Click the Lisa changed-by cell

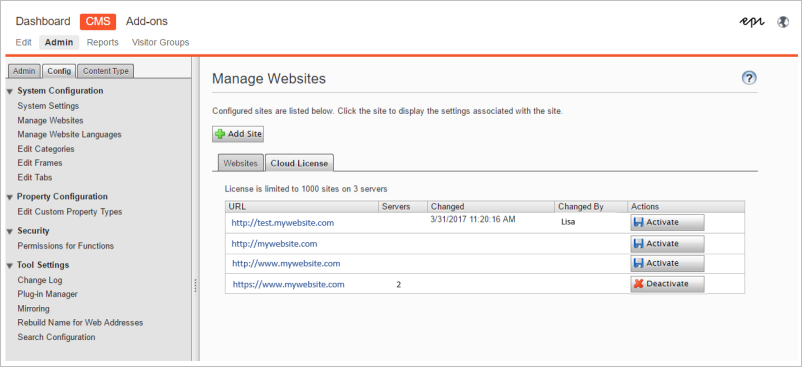568,223
